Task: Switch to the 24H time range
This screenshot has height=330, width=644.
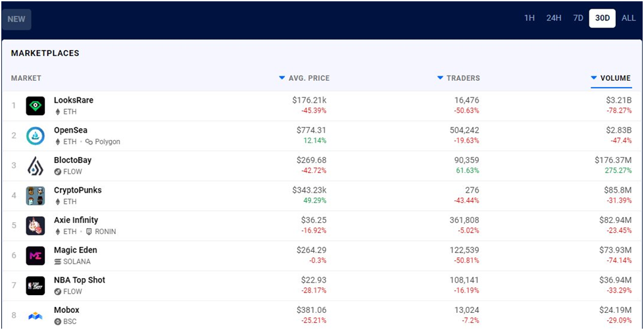Action: click(x=554, y=18)
